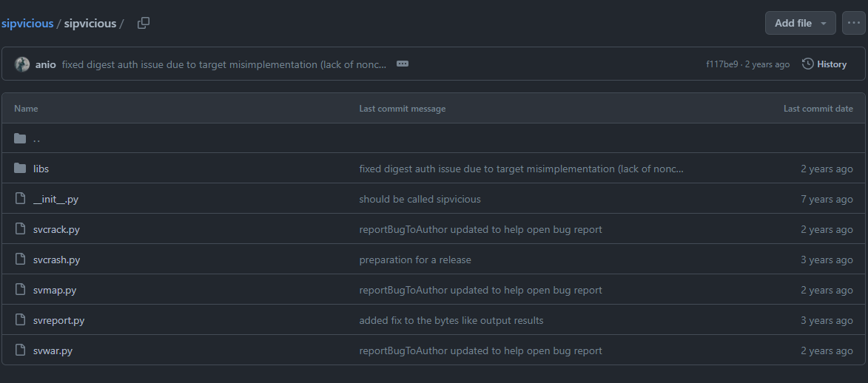Click the svmap.py file icon
This screenshot has height=383, width=868.
point(20,290)
